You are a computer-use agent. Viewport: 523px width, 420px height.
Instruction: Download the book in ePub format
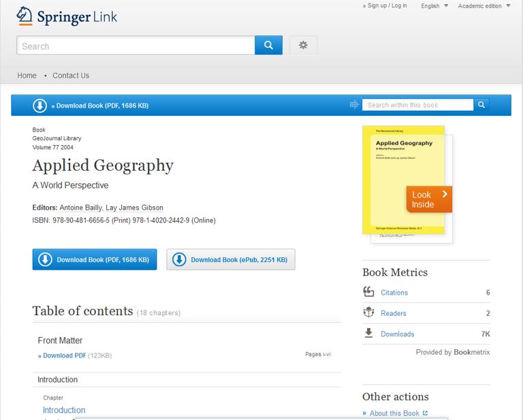point(231,259)
